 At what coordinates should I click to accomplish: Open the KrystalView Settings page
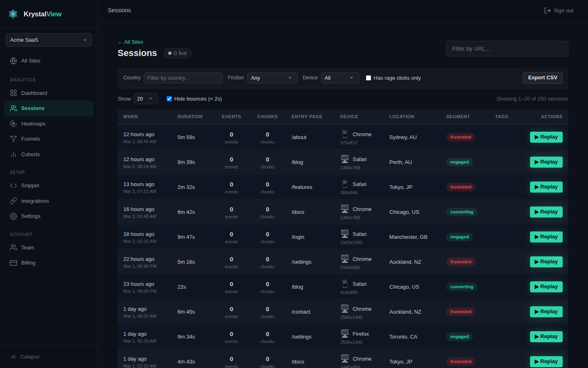(x=31, y=216)
